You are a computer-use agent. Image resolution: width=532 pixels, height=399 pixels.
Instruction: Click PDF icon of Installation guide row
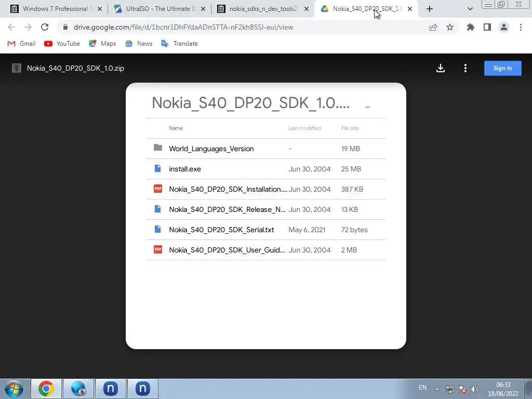[x=158, y=189]
